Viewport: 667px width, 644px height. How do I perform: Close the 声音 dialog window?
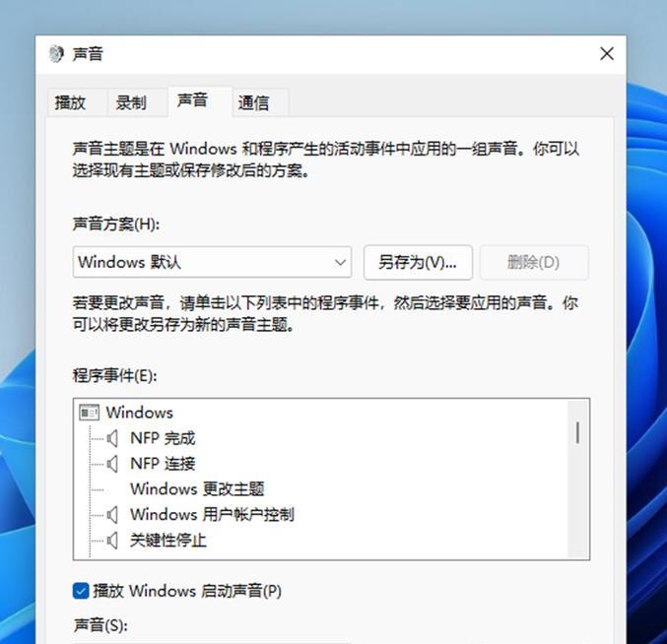point(607,54)
